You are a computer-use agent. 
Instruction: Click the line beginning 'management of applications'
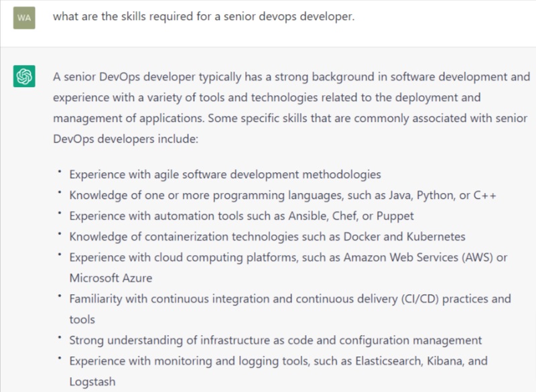pos(290,118)
